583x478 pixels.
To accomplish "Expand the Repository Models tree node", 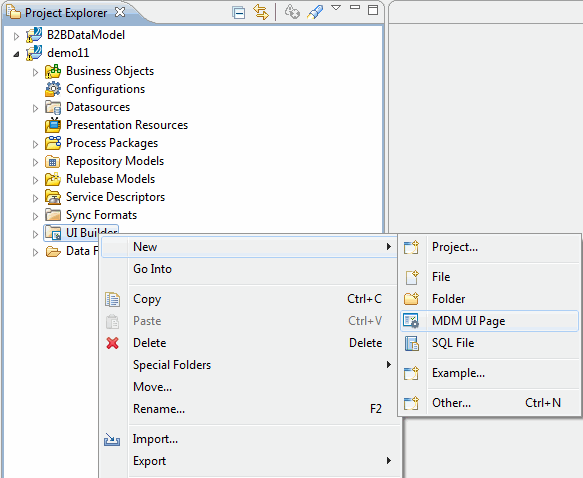I will (35, 162).
